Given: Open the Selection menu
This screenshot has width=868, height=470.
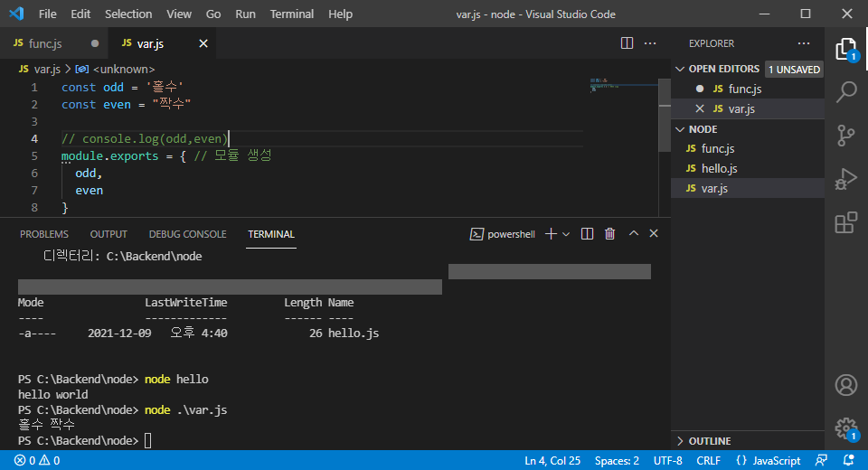Looking at the screenshot, I should pos(128,14).
